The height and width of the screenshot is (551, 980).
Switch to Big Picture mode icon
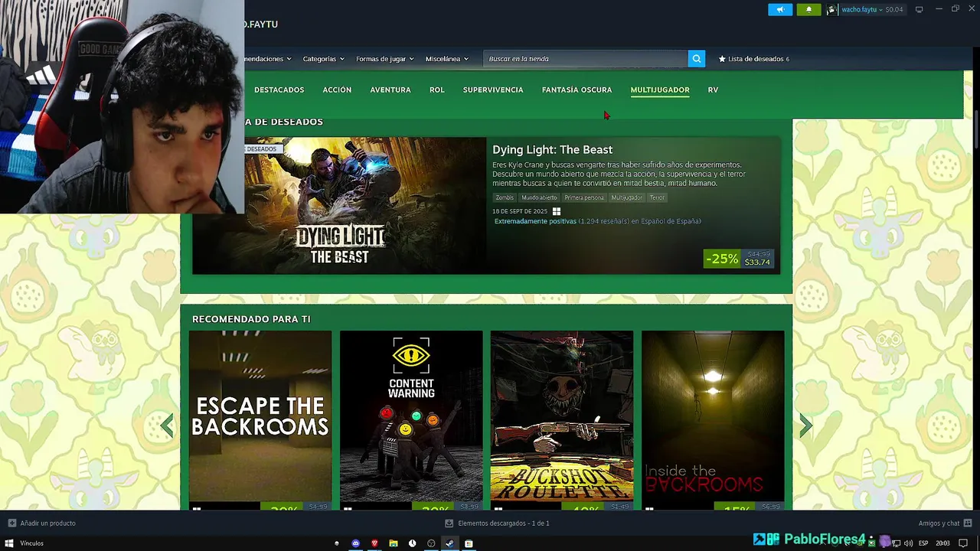coord(920,9)
